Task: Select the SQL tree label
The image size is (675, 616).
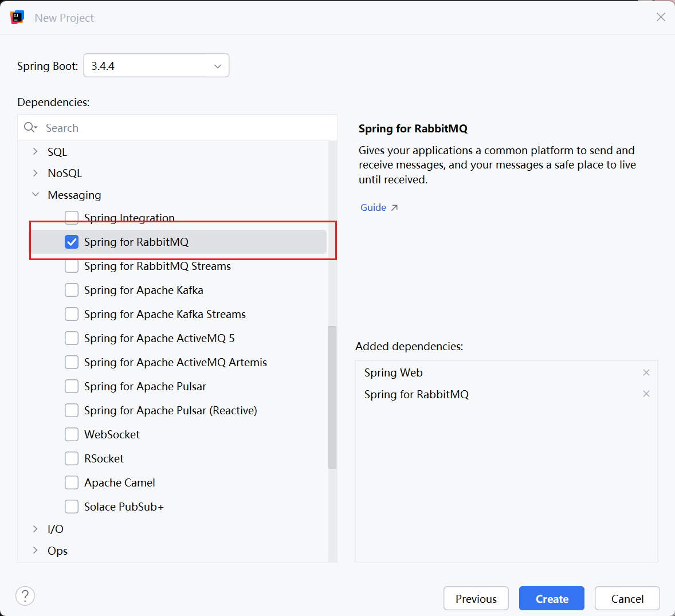Action: (x=57, y=152)
